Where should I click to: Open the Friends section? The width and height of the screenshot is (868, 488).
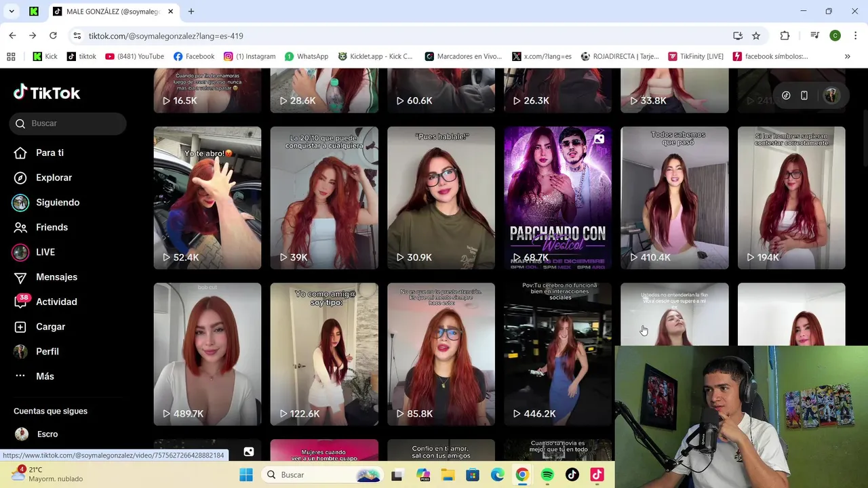tap(41, 227)
